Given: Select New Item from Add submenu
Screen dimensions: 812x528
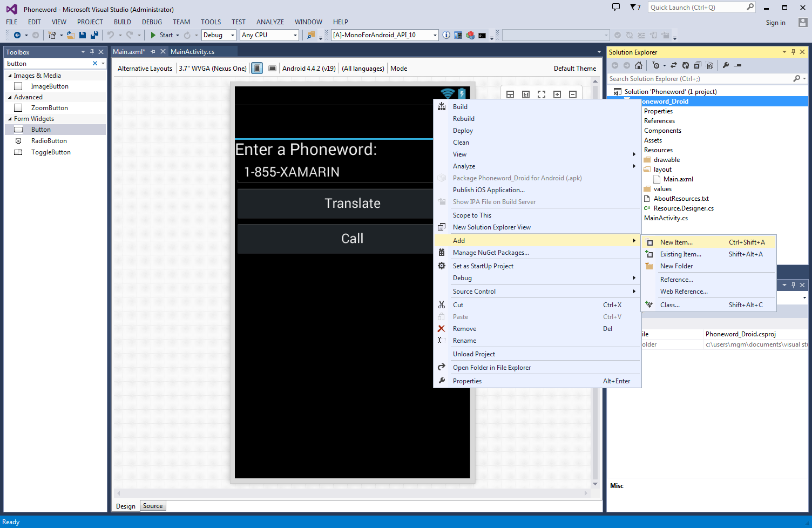Looking at the screenshot, I should (676, 242).
